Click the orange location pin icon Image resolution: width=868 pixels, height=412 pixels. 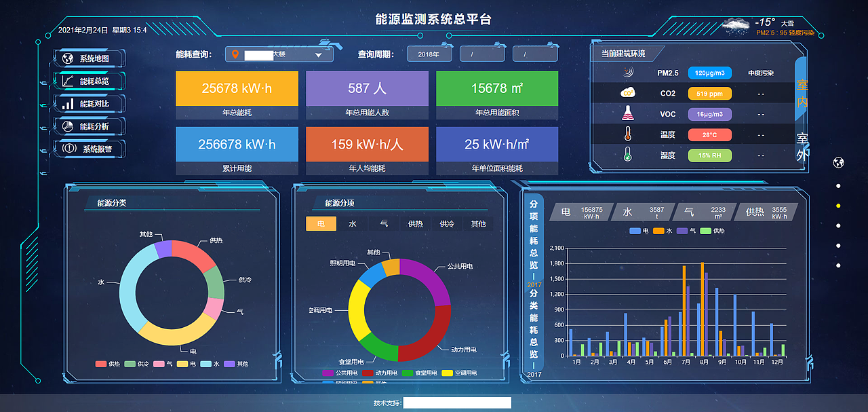(x=235, y=54)
